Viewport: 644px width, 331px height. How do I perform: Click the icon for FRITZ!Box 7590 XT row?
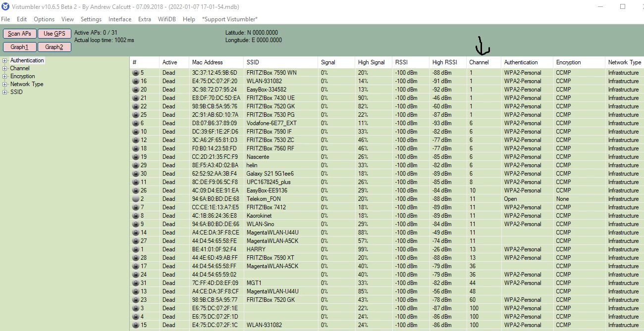[x=135, y=258]
